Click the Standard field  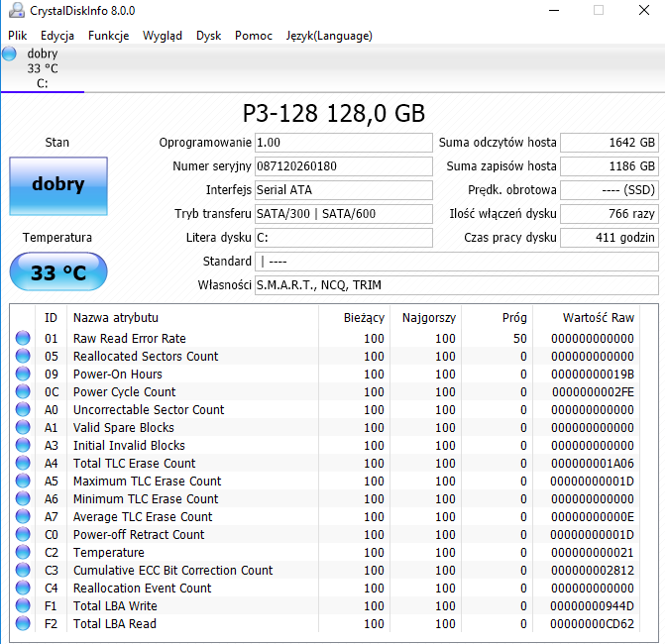click(457, 262)
